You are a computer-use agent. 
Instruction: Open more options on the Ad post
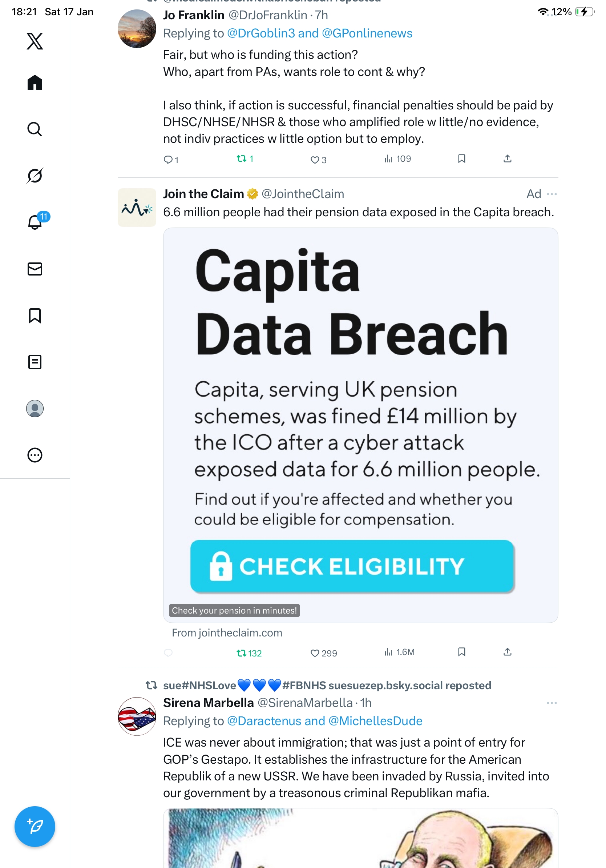point(552,194)
